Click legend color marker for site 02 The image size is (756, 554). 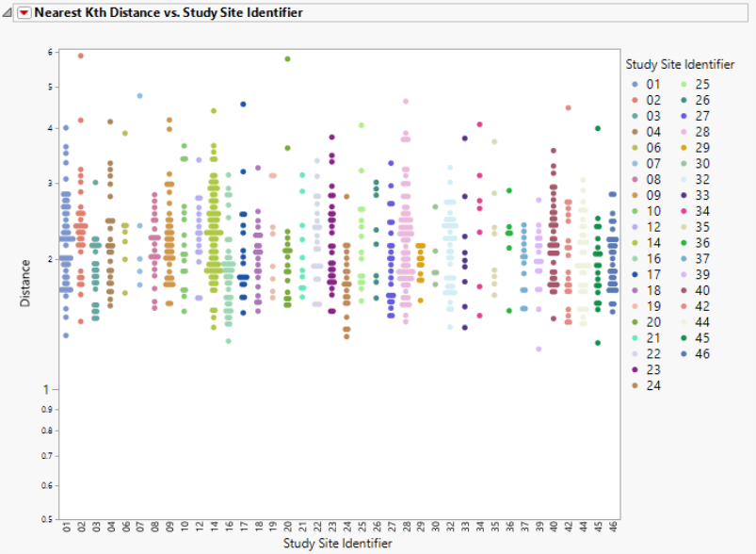[x=635, y=101]
